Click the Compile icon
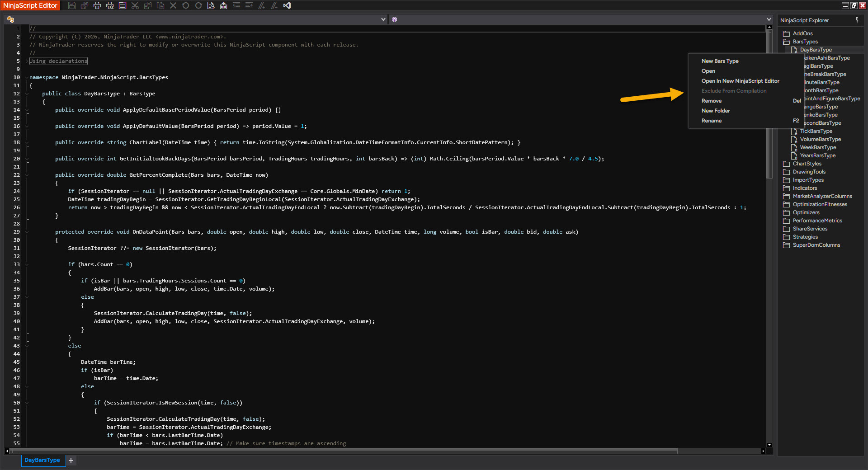 [224, 5]
